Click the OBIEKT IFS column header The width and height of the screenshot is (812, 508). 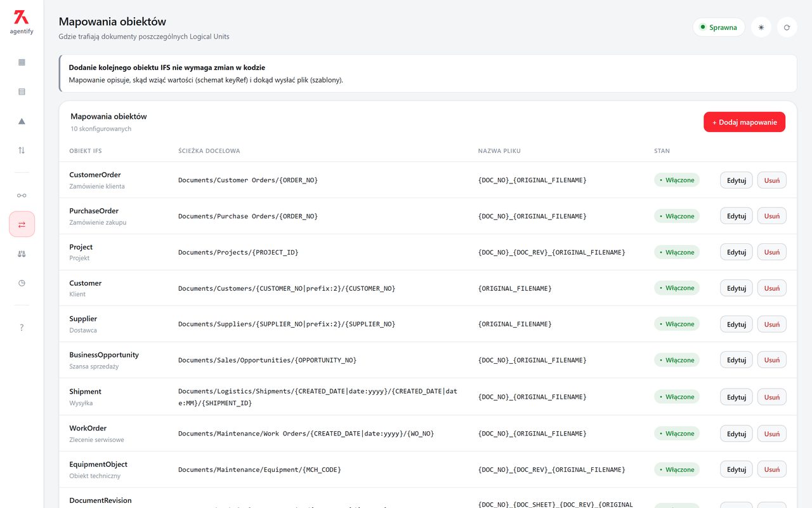tap(86, 151)
